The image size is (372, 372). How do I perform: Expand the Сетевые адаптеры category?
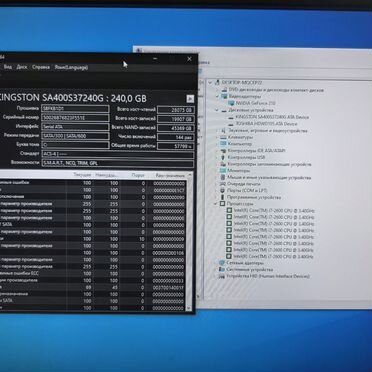[216, 263]
